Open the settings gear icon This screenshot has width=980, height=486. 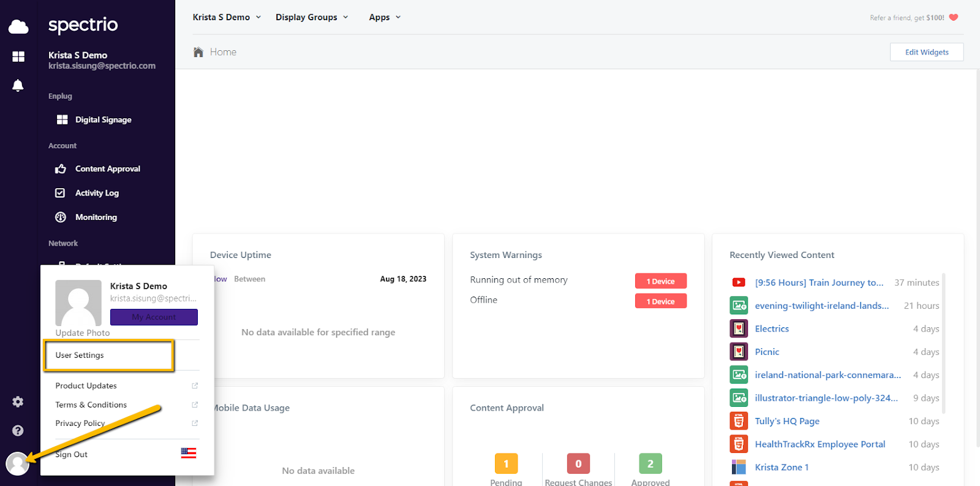18,401
